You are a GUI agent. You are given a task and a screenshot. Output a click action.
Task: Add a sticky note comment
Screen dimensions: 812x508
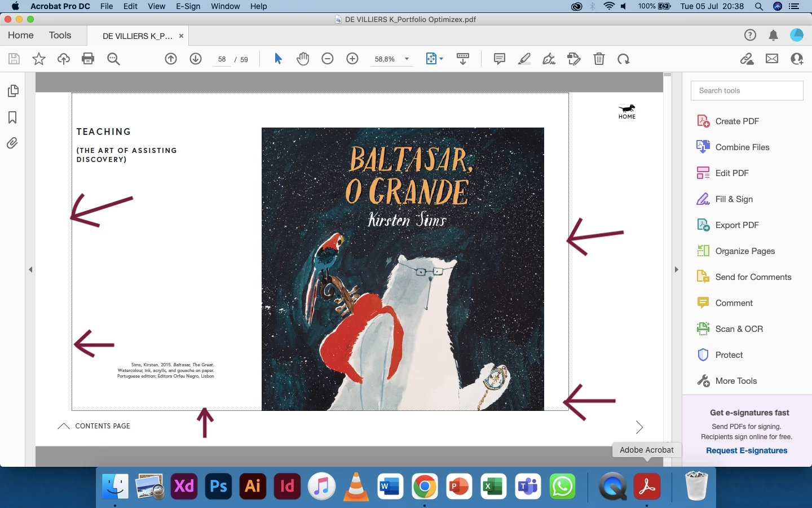pyautogui.click(x=499, y=59)
